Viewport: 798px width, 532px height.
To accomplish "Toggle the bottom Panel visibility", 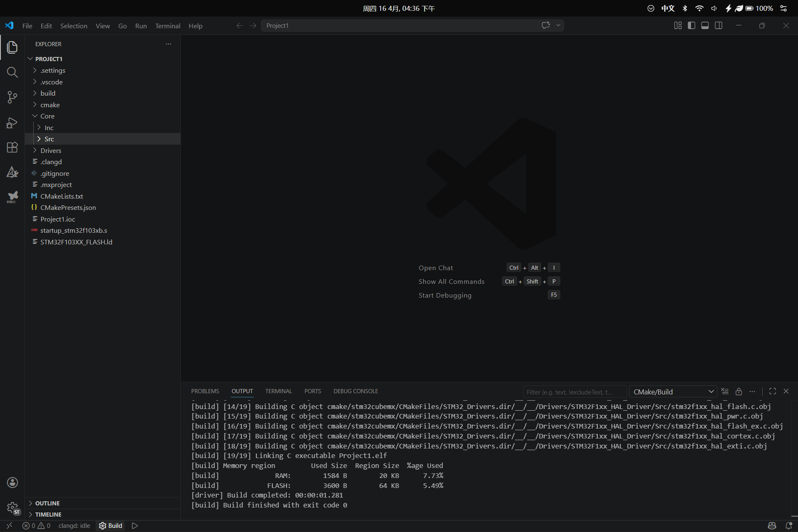I will [x=705, y=26].
